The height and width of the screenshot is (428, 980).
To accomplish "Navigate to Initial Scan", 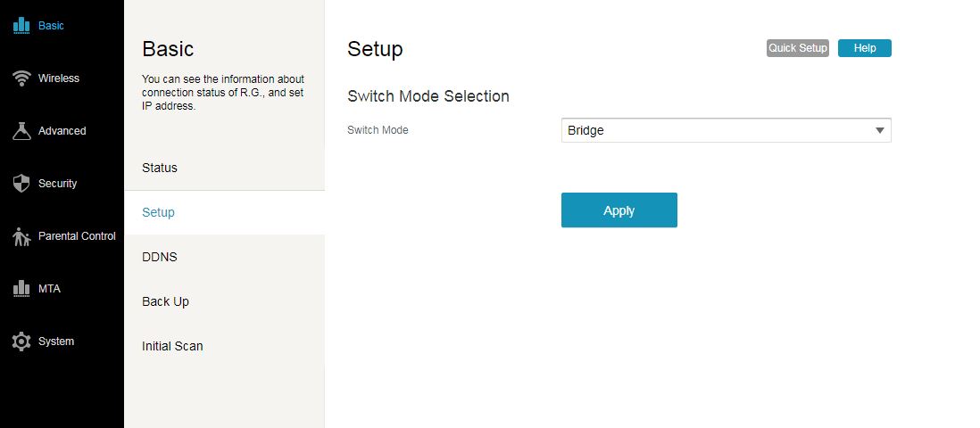I will [172, 346].
